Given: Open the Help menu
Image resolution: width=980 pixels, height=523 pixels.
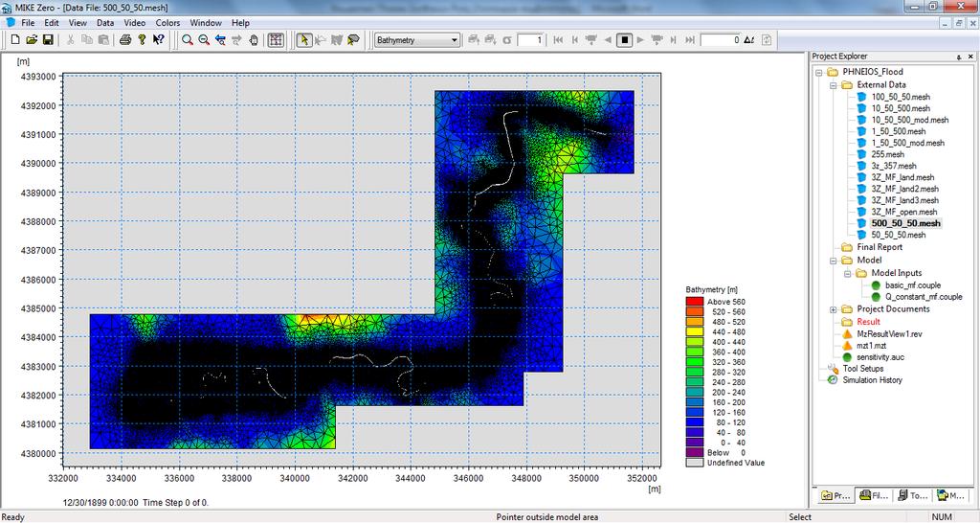Looking at the screenshot, I should (240, 23).
